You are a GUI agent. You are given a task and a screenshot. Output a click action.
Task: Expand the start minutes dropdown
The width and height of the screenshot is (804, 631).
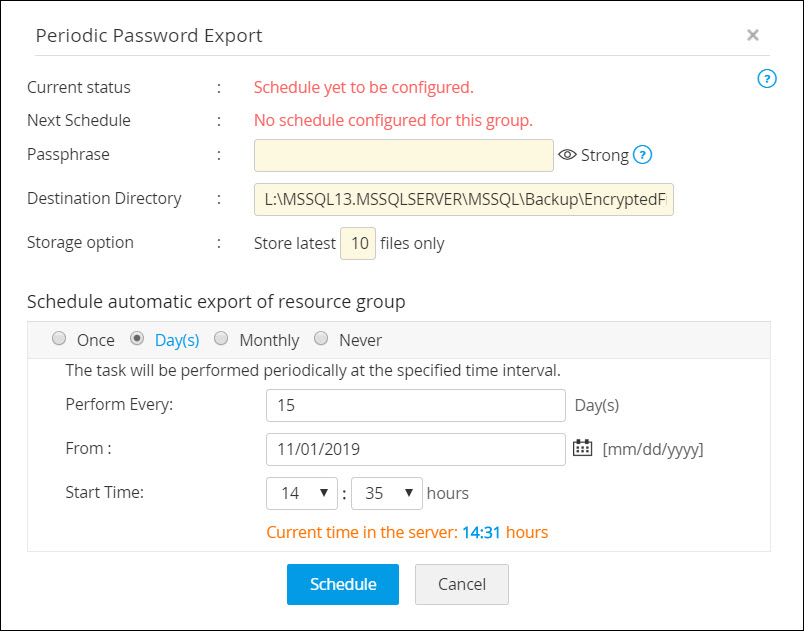(387, 493)
